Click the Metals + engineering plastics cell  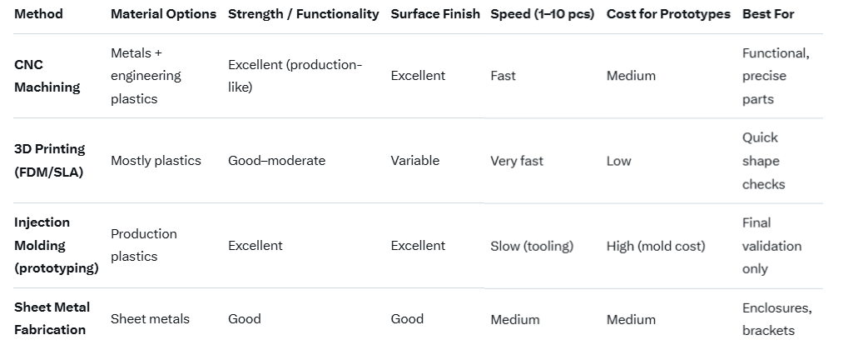(x=146, y=76)
